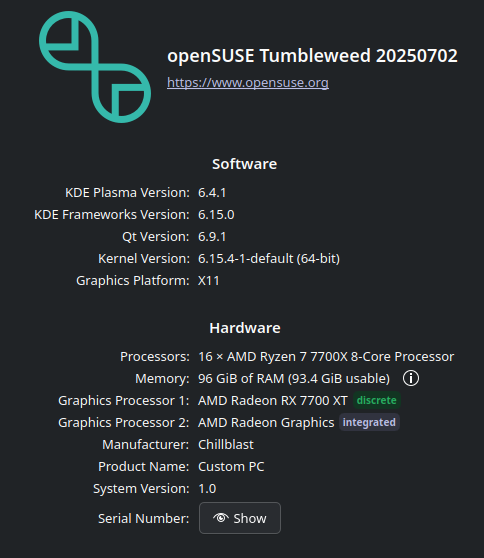484x558 pixels.
Task: Click the openSUSE chameleon-knot logo
Action: [95, 67]
